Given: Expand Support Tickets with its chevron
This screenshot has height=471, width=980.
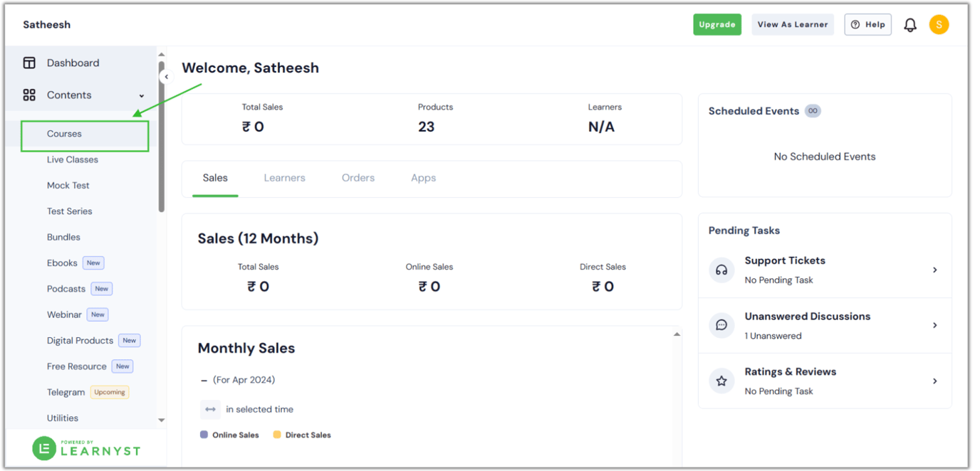Looking at the screenshot, I should [x=935, y=270].
